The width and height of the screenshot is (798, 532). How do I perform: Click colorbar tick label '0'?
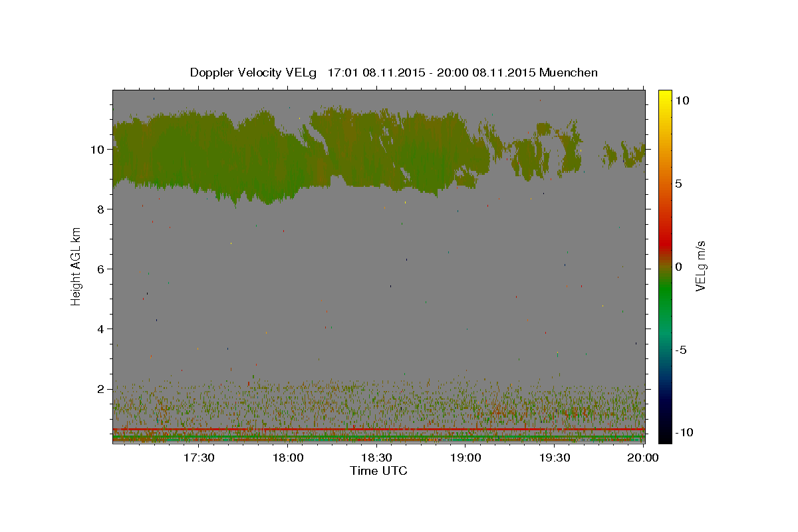pyautogui.click(x=678, y=267)
